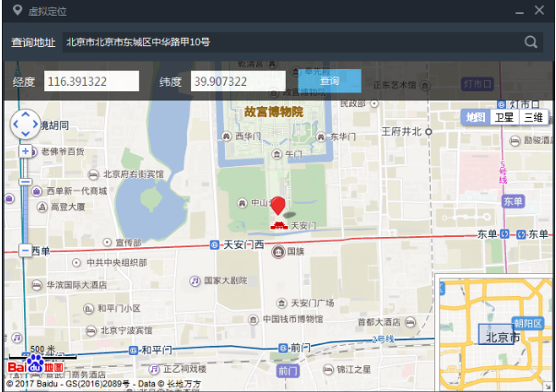Click the 正乙祠戏楼 theater icon
Viewport: 556px width, 392px height.
pyautogui.click(x=154, y=369)
